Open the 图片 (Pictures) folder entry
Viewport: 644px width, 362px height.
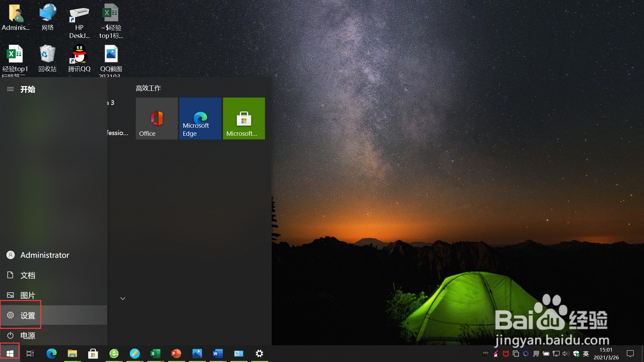54,295
